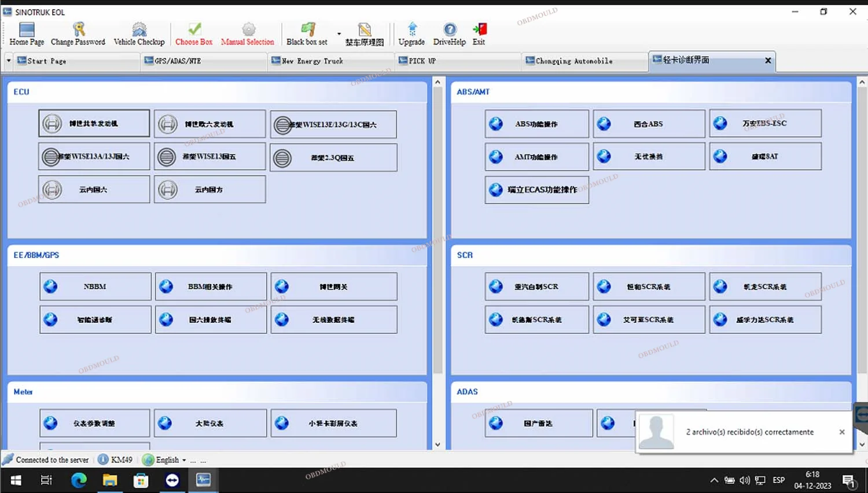
Task: Switch to the New Energy Truck tab
Action: (312, 61)
